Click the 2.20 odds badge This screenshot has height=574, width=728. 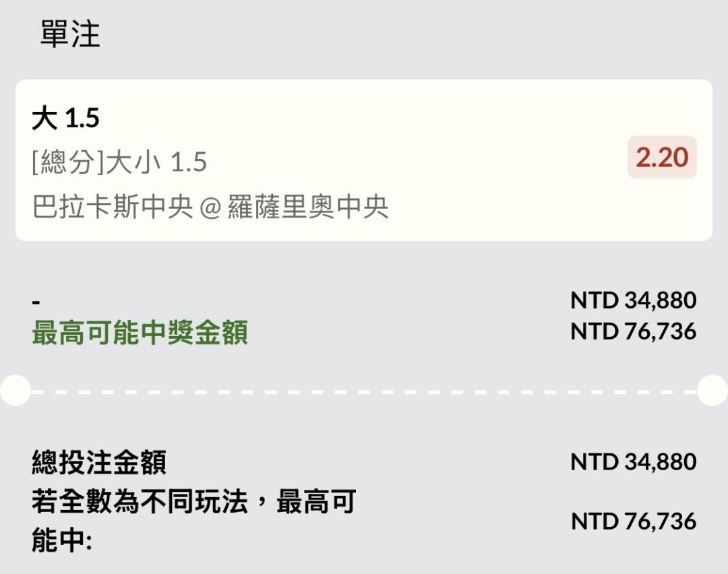coord(661,158)
